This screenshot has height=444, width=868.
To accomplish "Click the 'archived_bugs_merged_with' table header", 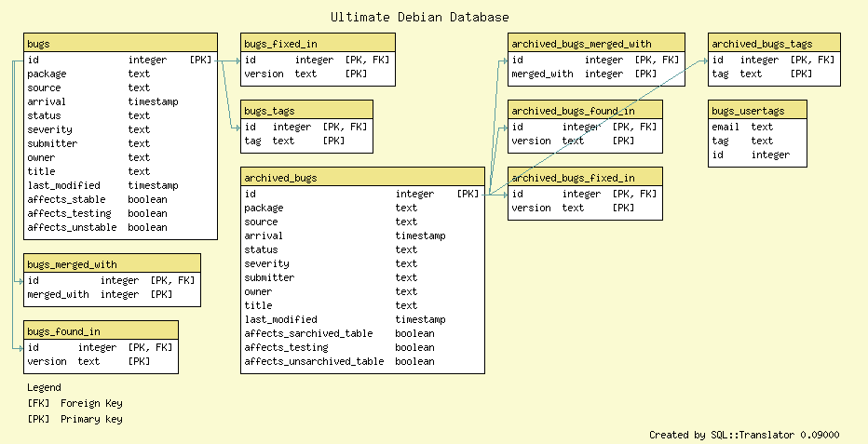I will (x=596, y=43).
